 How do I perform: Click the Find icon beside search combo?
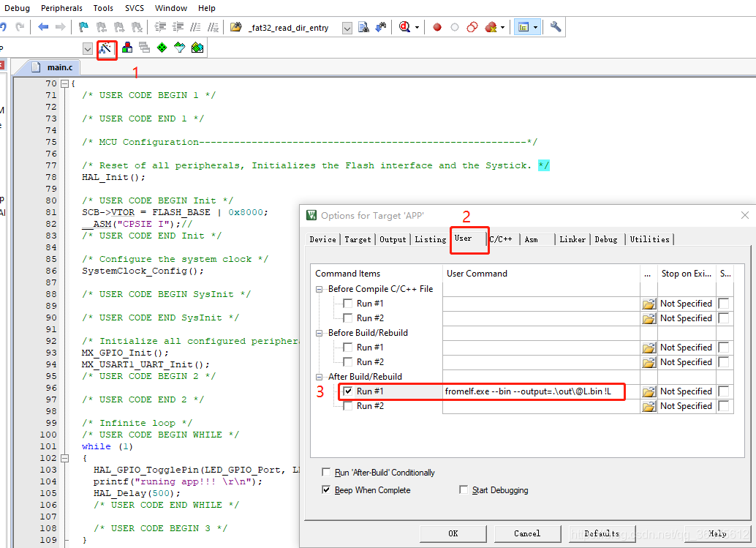(x=363, y=27)
